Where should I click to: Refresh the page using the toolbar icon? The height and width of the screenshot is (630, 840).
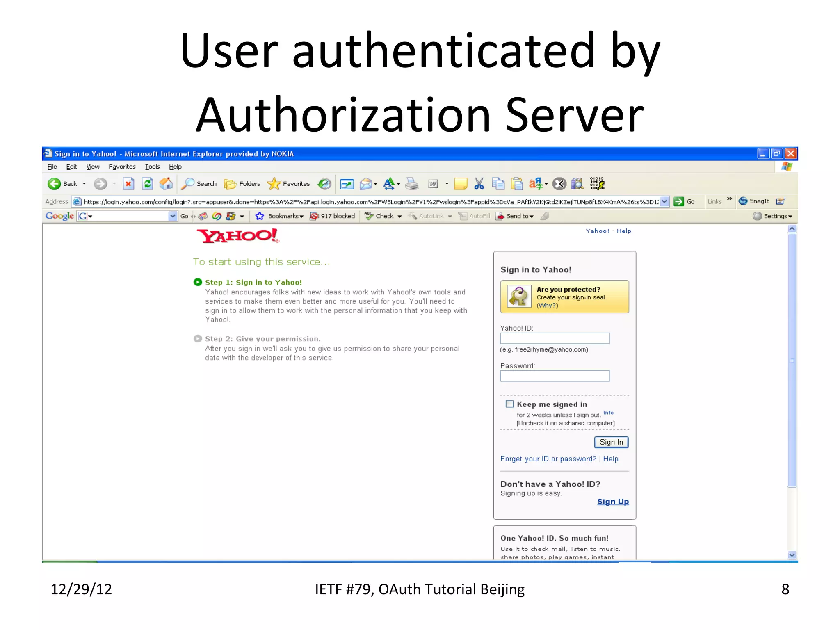[x=147, y=184]
